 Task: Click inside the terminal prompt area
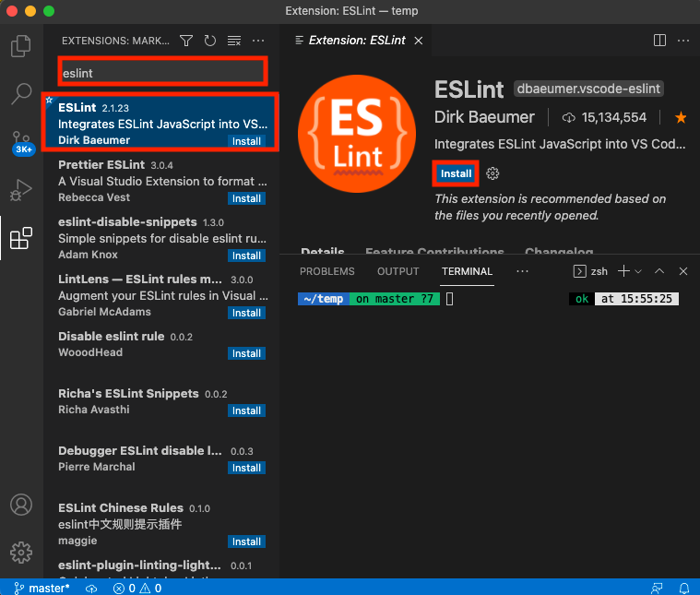[x=449, y=299]
